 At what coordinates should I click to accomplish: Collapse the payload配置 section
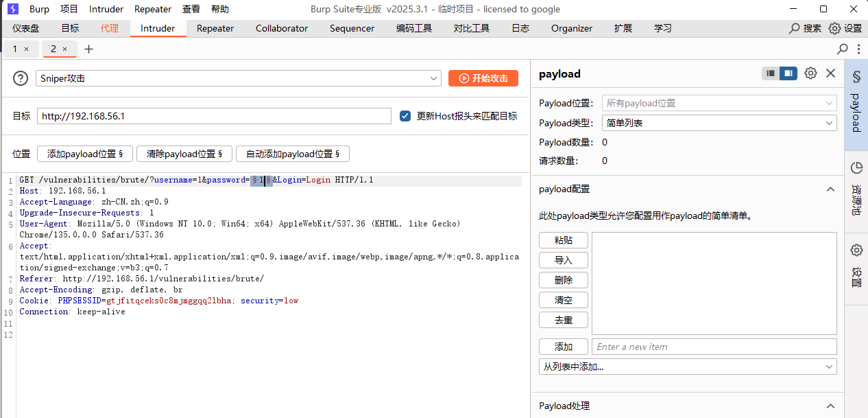[x=830, y=189]
